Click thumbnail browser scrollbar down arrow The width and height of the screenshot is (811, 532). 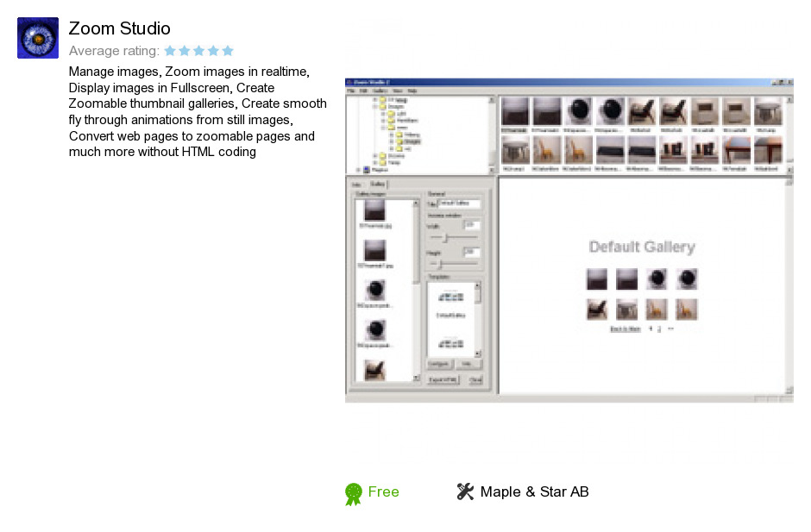[789, 170]
